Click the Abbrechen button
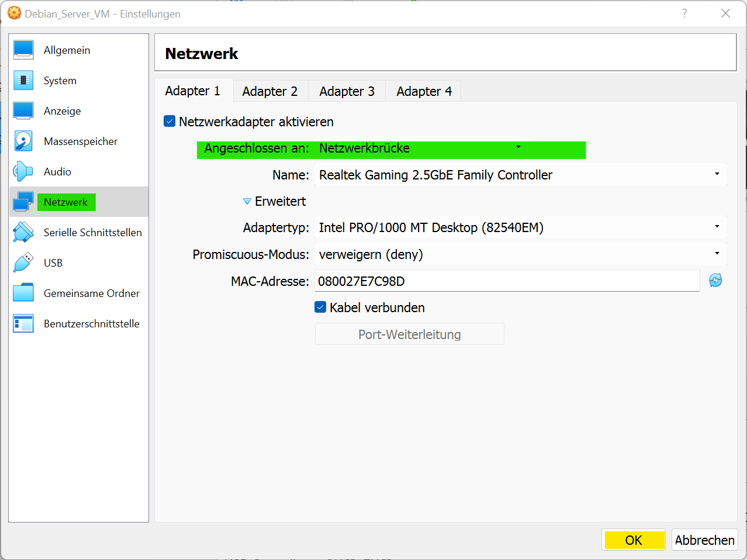Screen dimensions: 747x560 [x=705, y=540]
